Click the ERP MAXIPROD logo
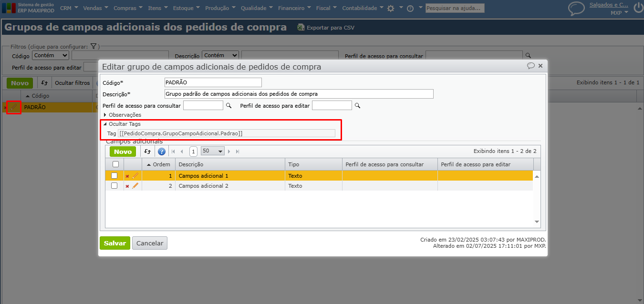644x304 pixels. tap(29, 8)
